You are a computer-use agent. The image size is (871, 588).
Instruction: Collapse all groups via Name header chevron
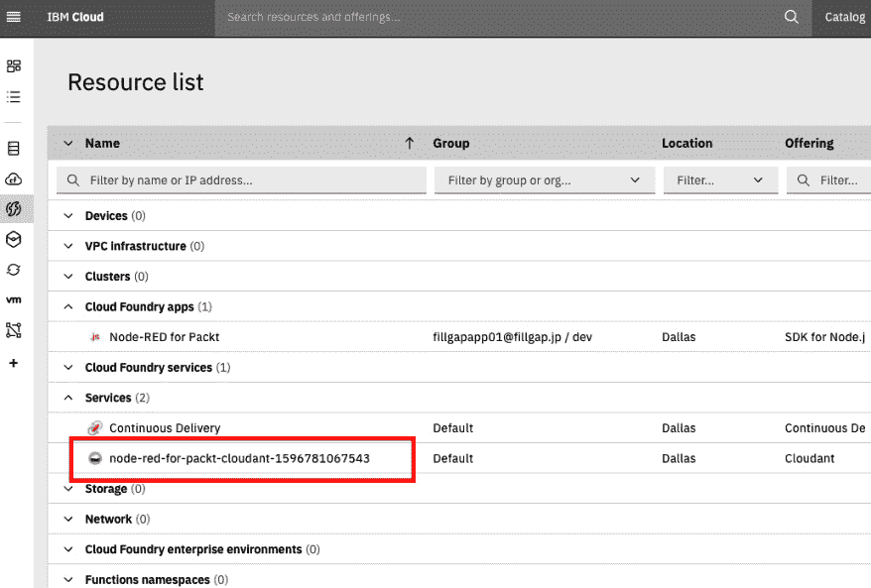tap(68, 143)
